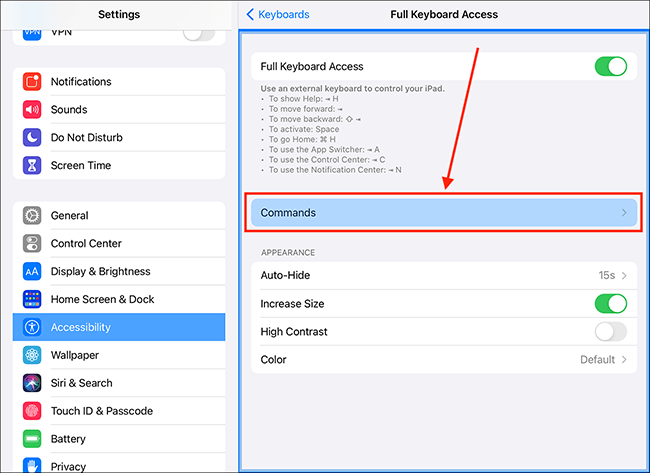Open Color Default selection

coord(444,359)
